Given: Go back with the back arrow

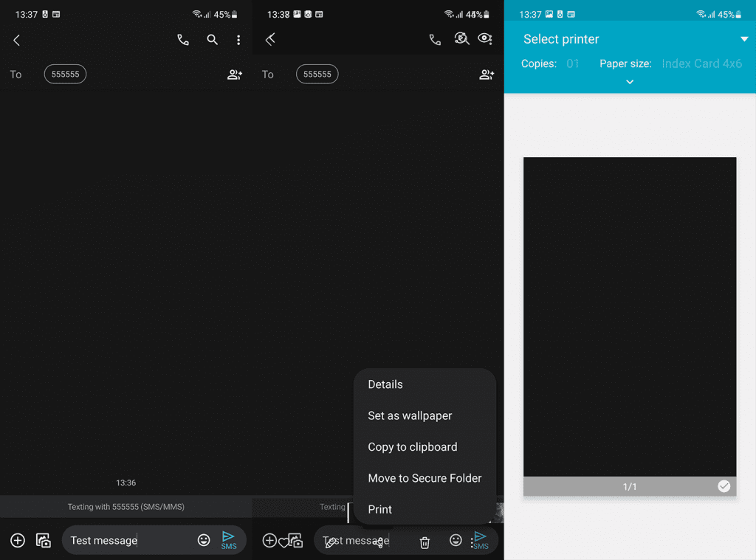Looking at the screenshot, I should pos(16,40).
